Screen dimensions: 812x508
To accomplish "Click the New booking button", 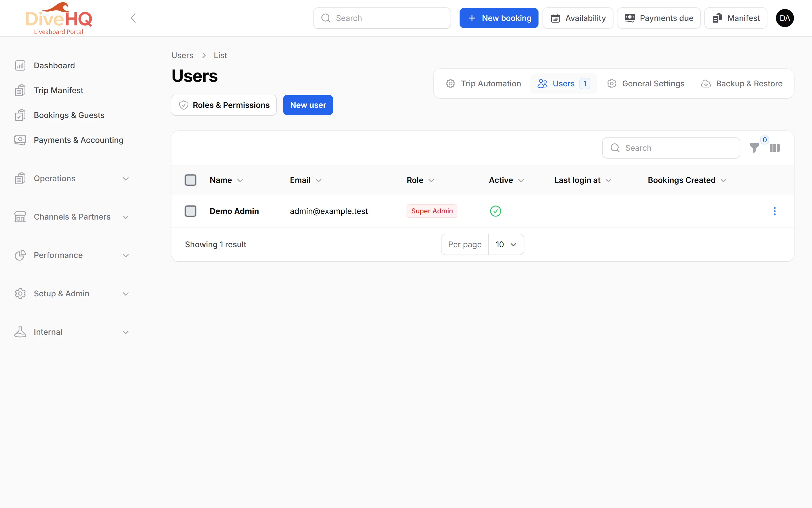I will point(498,18).
